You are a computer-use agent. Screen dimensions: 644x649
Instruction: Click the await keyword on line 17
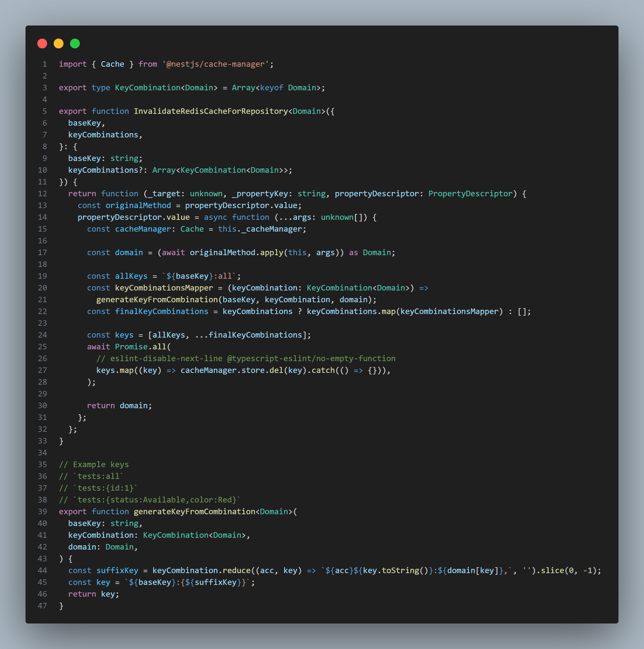[x=173, y=252]
